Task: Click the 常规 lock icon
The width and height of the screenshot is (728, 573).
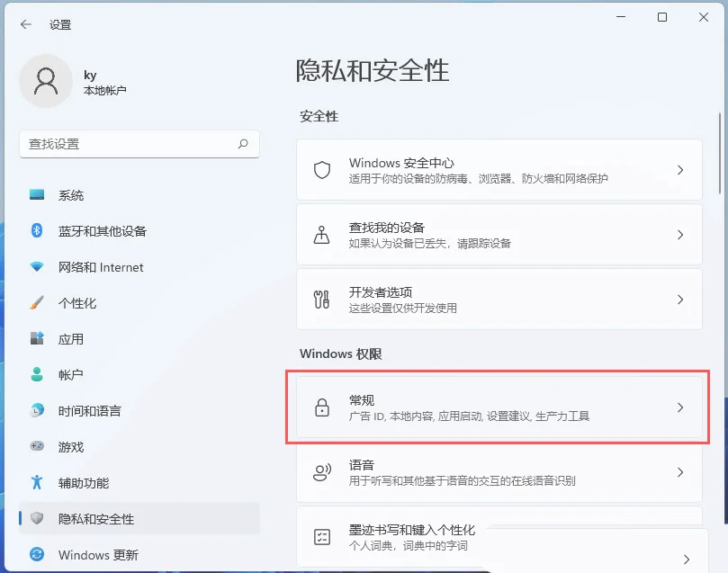Action: [321, 407]
